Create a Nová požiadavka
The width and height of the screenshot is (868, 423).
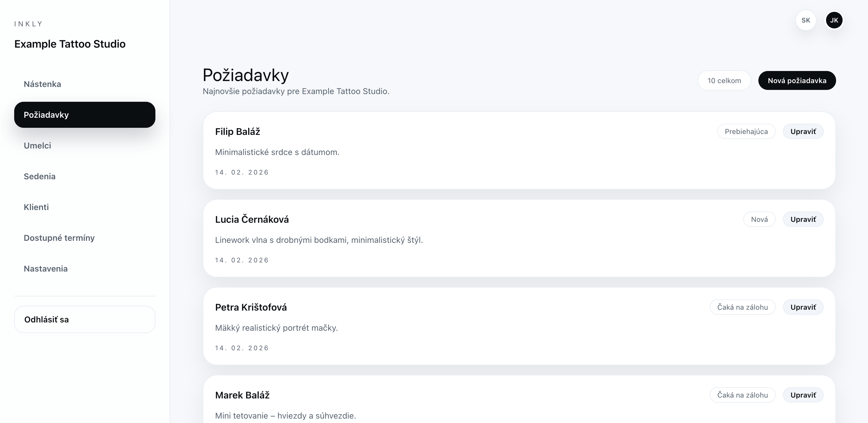[x=797, y=81]
